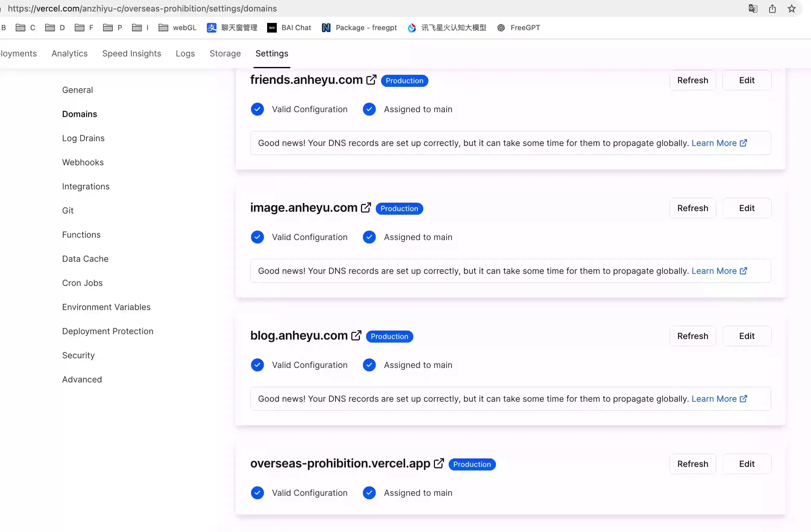
Task: Expand the D bookmarks folder
Action: coord(55,28)
